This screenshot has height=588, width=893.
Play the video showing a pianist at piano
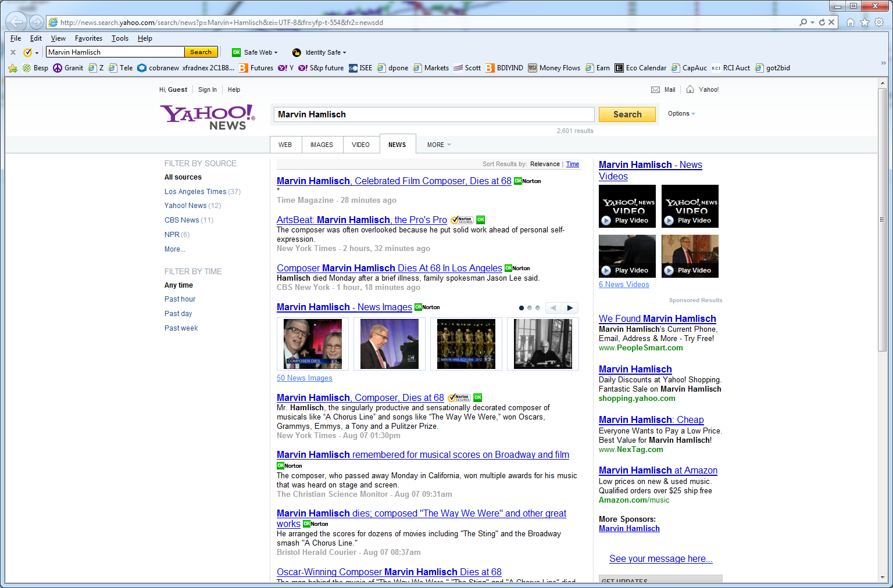tap(627, 256)
